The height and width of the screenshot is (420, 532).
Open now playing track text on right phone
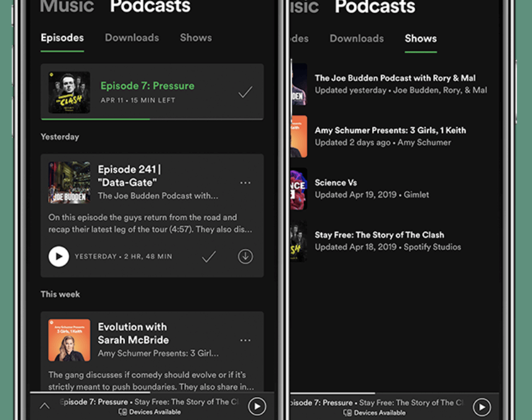pos(377,403)
